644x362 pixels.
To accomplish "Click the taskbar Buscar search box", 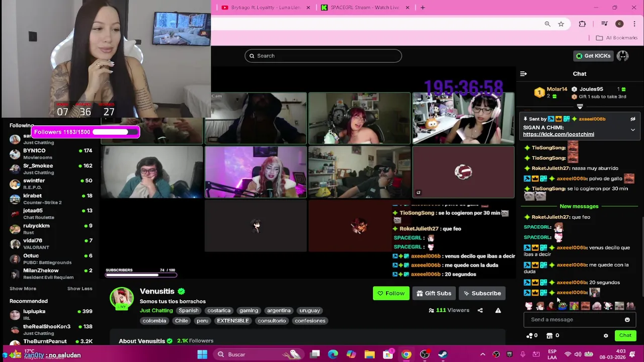I will click(259, 355).
